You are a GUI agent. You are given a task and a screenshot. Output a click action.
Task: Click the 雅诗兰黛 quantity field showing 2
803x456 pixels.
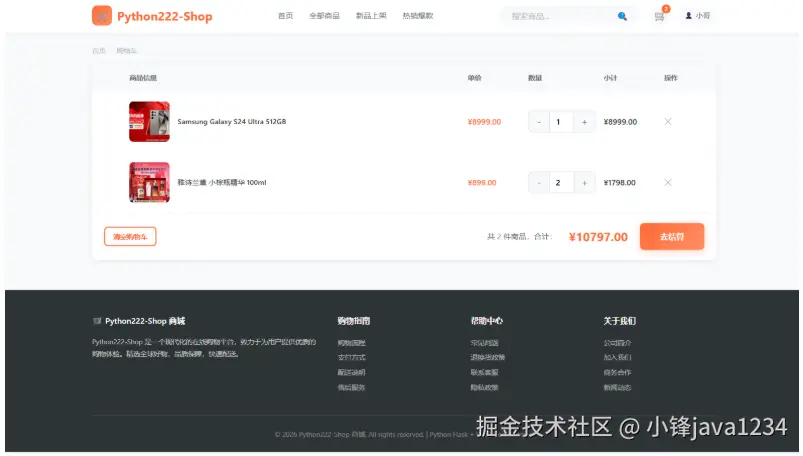561,182
